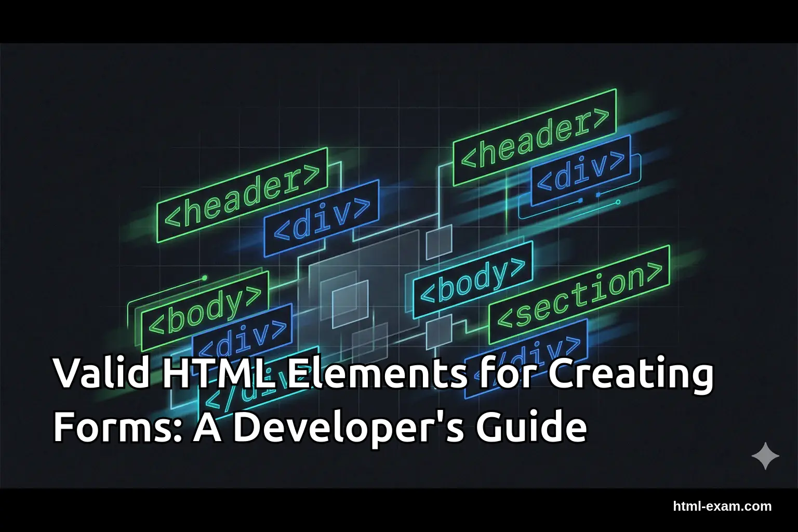The height and width of the screenshot is (532, 798).
Task: Click the "Valid HTML Elements for Creating Forms" headline
Action: coord(383,401)
